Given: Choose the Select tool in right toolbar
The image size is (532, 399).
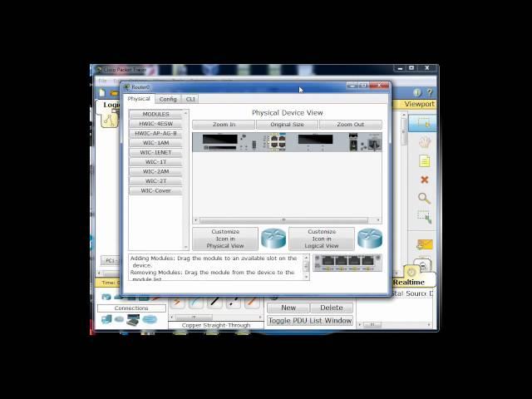Looking at the screenshot, I should click(423, 123).
